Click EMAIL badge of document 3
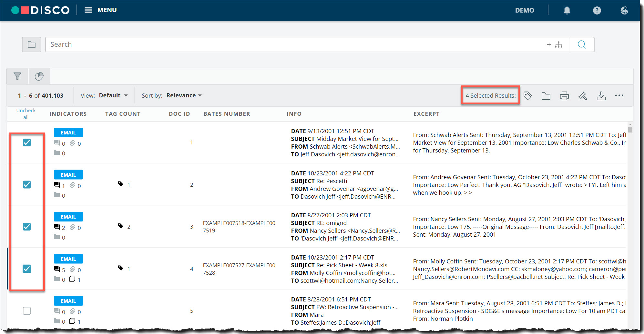 click(x=68, y=217)
